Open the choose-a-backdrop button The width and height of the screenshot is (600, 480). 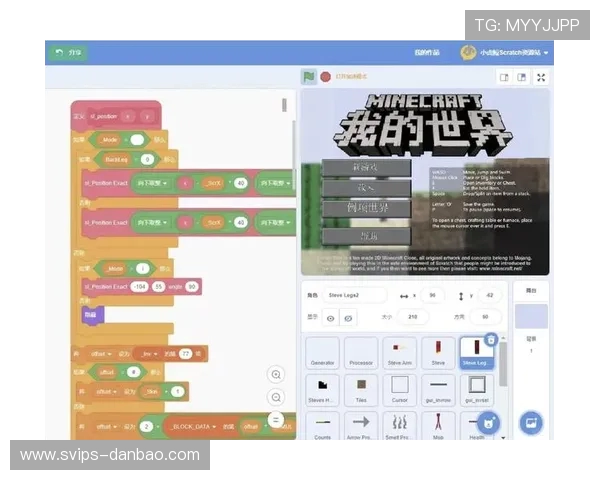(530, 421)
